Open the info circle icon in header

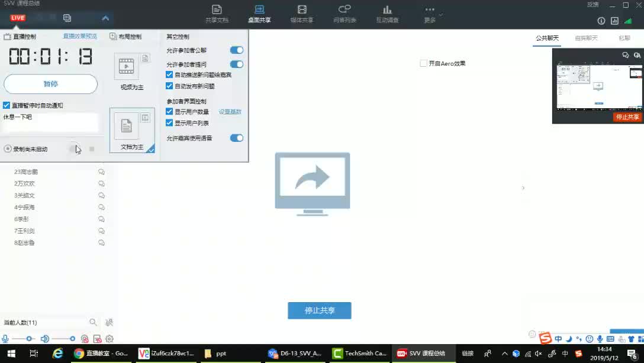coord(601,21)
